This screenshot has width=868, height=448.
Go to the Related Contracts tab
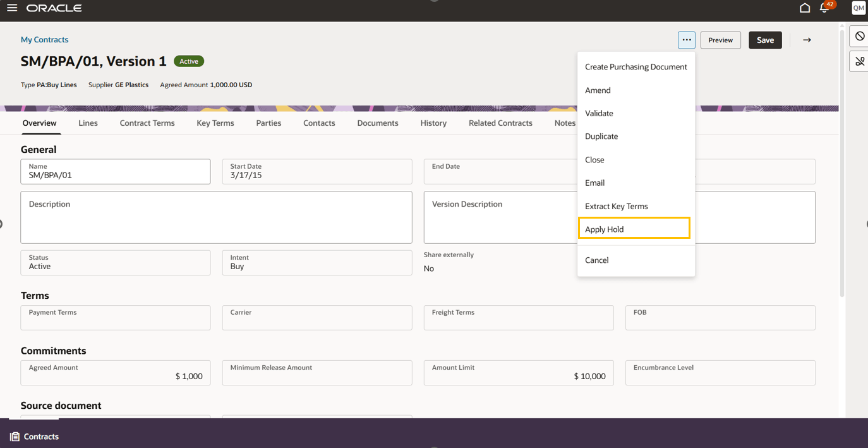click(500, 123)
